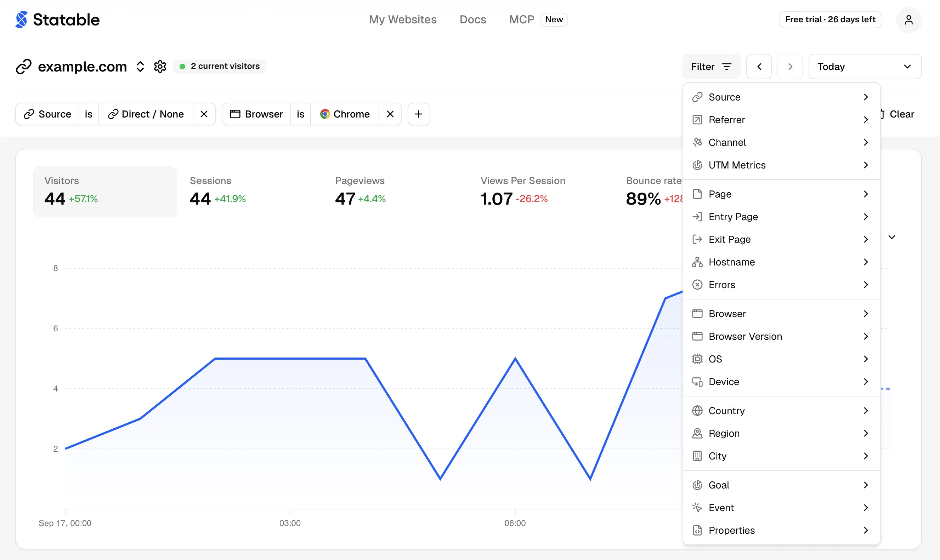This screenshot has height=560, width=940.
Task: Open the MCP page
Action: click(x=521, y=19)
